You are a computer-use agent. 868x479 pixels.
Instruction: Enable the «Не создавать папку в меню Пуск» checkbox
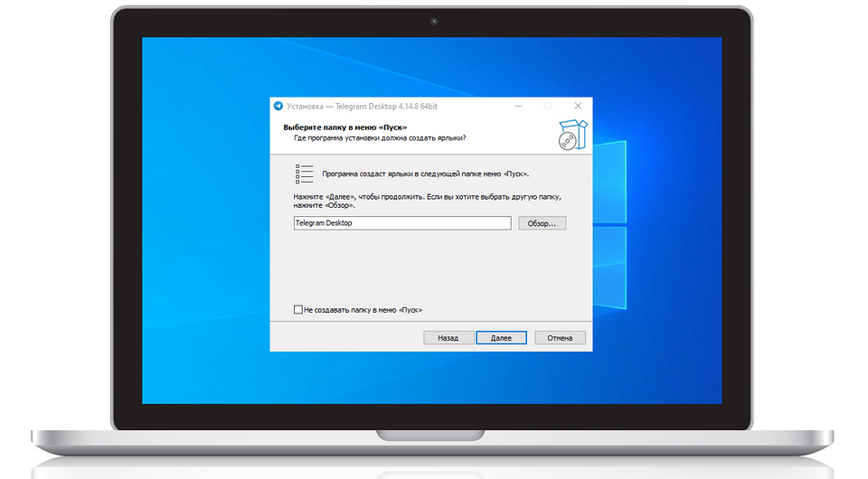(298, 310)
